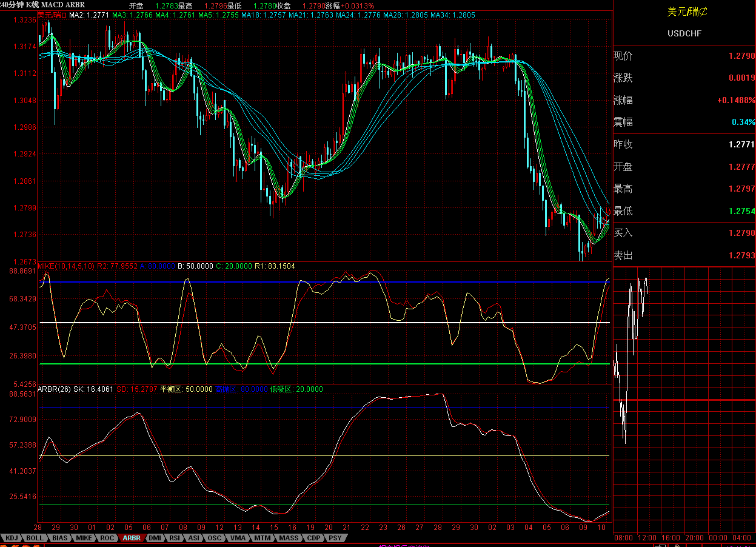The image size is (756, 547).
Task: Select the PSY indicator tab
Action: 335,538
